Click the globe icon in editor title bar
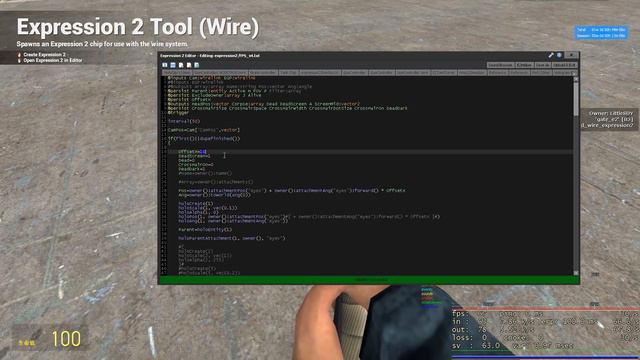The width and height of the screenshot is (640, 360). tap(559, 55)
